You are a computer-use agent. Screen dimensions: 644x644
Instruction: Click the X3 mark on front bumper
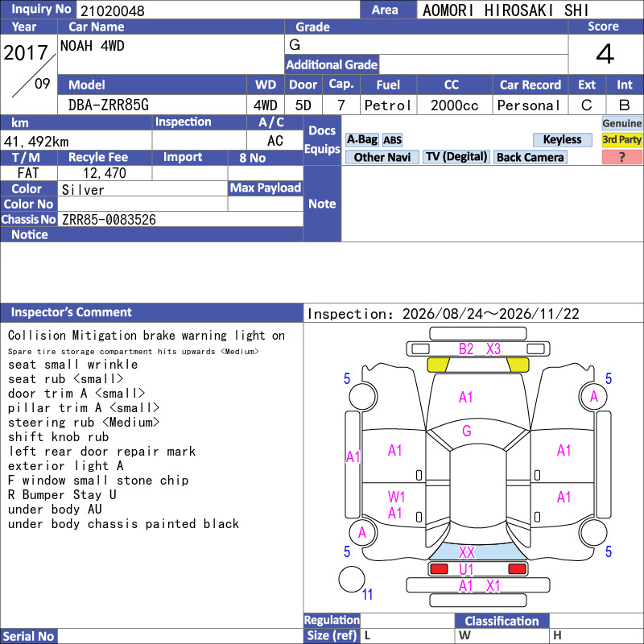[493, 349]
